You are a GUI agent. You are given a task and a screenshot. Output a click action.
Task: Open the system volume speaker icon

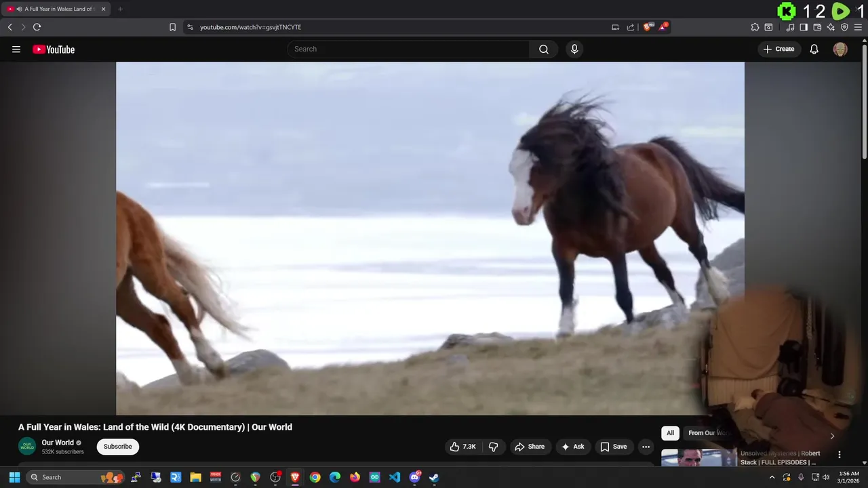826,477
